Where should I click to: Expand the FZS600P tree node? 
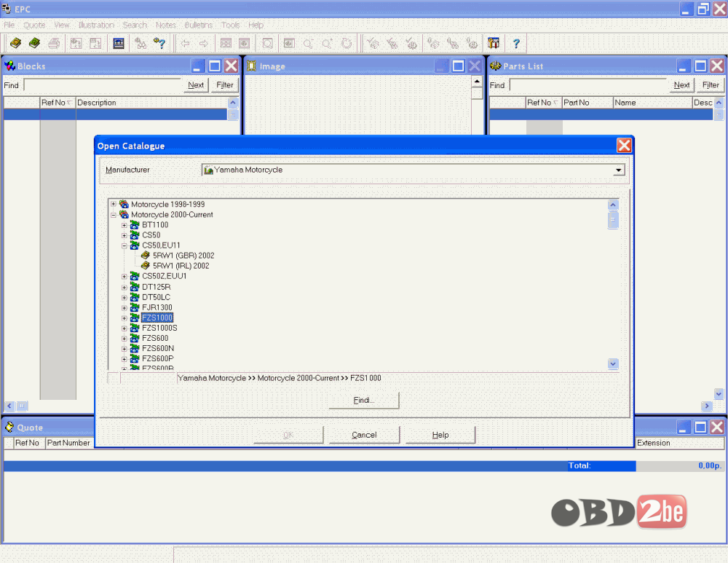click(124, 358)
